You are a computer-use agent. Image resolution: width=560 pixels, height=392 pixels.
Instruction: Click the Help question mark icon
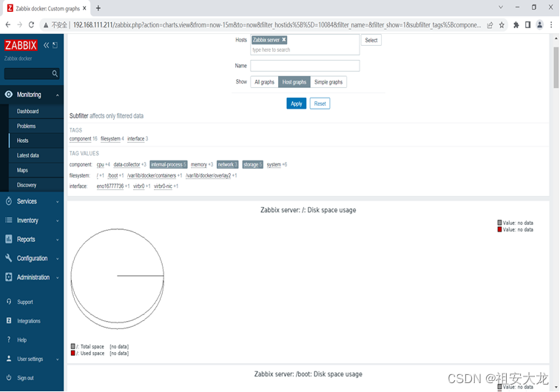click(x=9, y=339)
